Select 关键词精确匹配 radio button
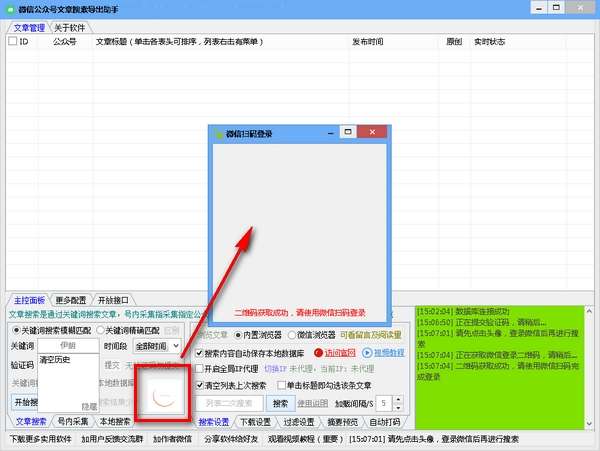600x451 pixels. (101, 330)
